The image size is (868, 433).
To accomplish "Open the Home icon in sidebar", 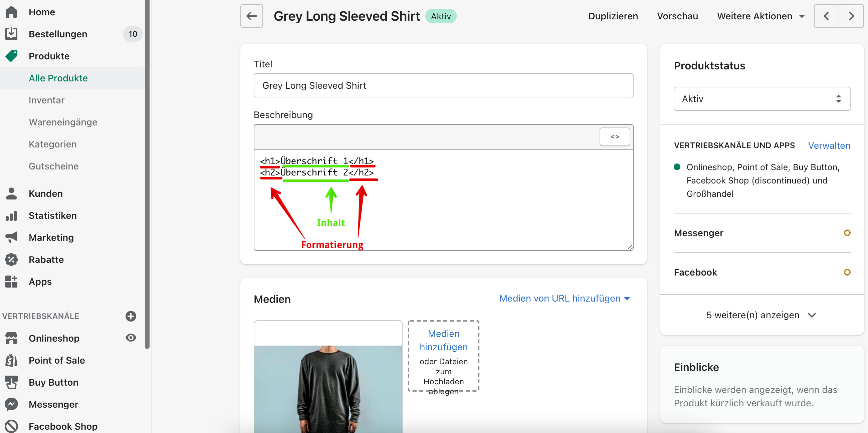I will point(11,12).
